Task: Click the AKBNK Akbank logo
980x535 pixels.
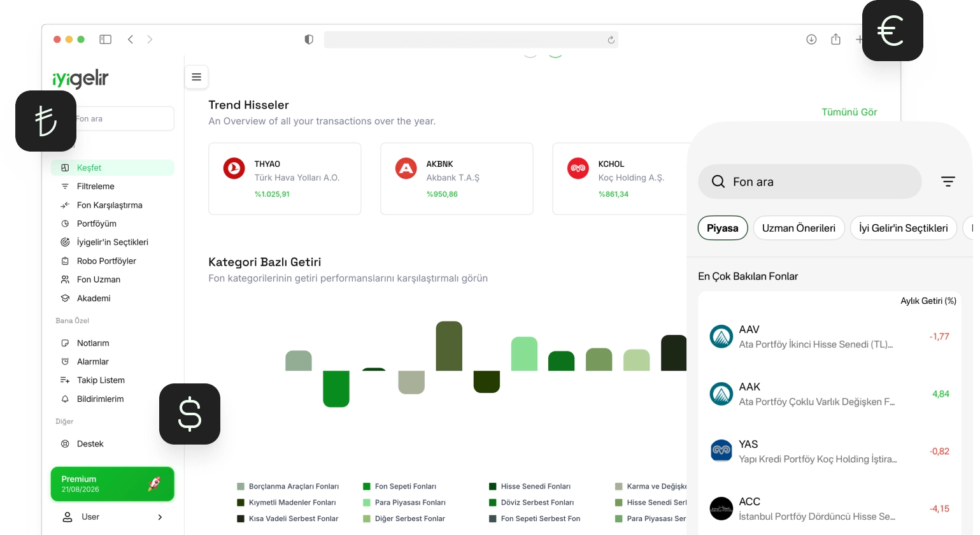Action: point(406,169)
